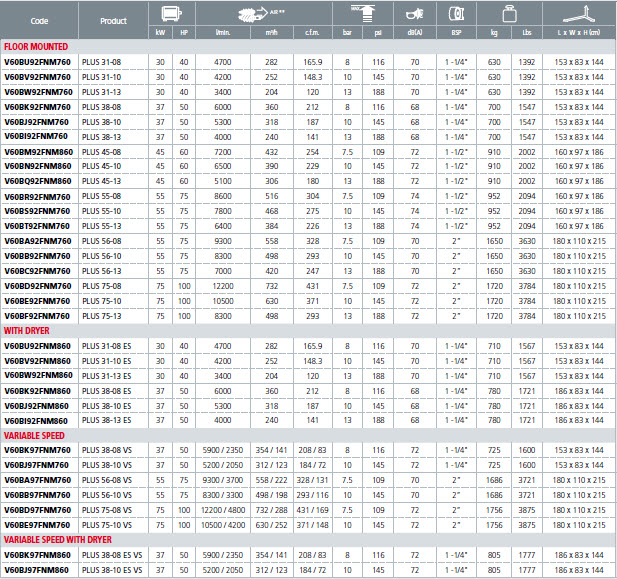The height and width of the screenshot is (579, 617).
Task: Click code V60BU92FNM860
Action: click(37, 346)
